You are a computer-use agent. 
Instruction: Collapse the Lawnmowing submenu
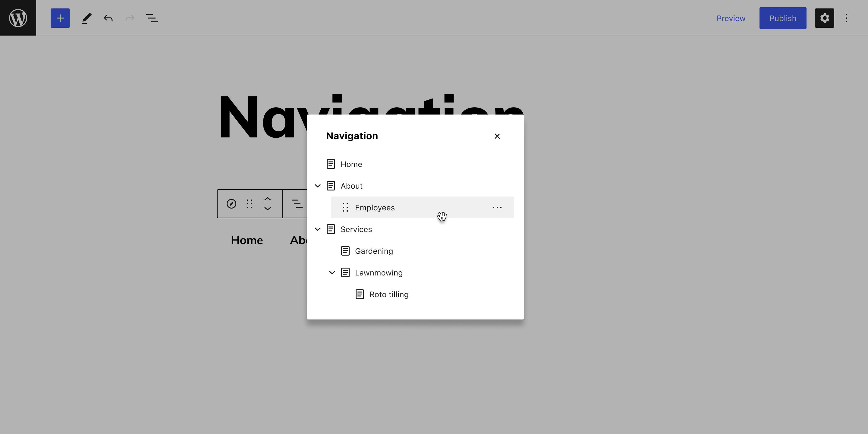click(332, 272)
